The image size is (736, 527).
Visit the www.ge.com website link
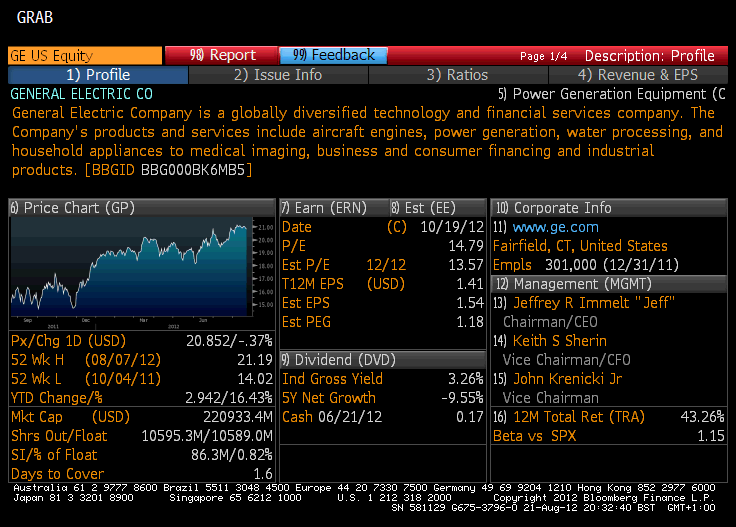click(x=555, y=227)
